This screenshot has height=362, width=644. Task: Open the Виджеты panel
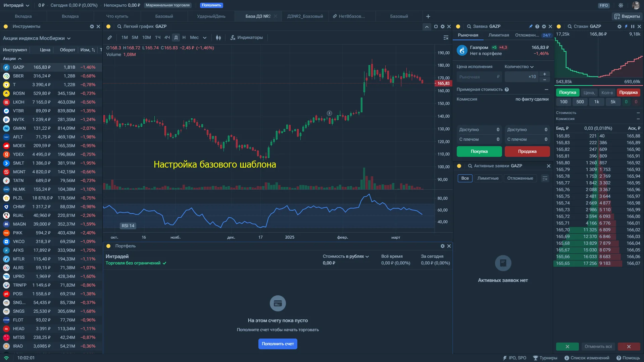click(627, 16)
